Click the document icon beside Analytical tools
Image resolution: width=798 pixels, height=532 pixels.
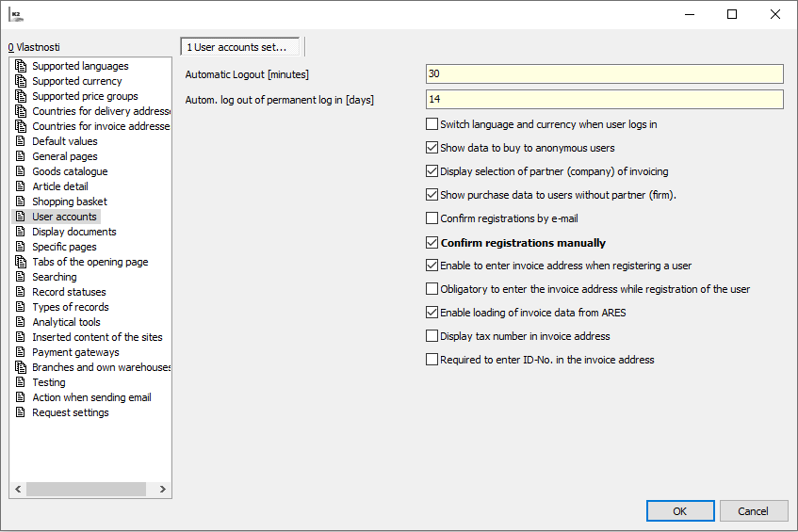coord(21,322)
